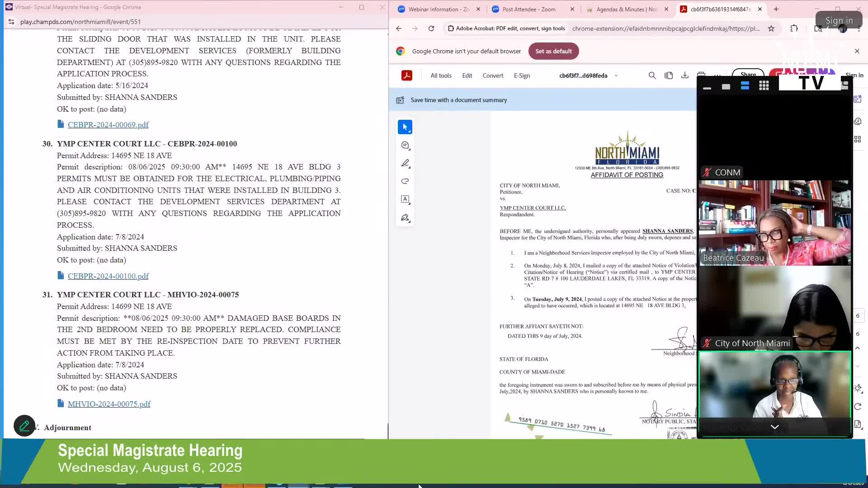Download the PDF document

click(x=685, y=75)
